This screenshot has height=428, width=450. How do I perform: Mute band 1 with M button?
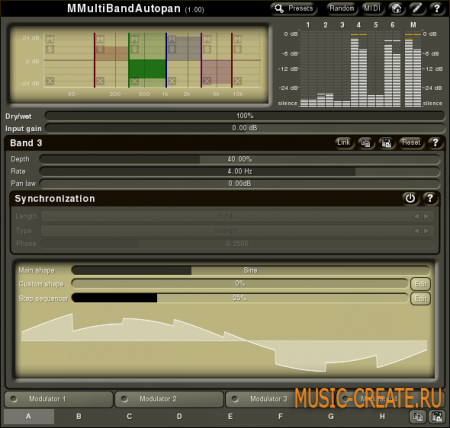[50, 39]
